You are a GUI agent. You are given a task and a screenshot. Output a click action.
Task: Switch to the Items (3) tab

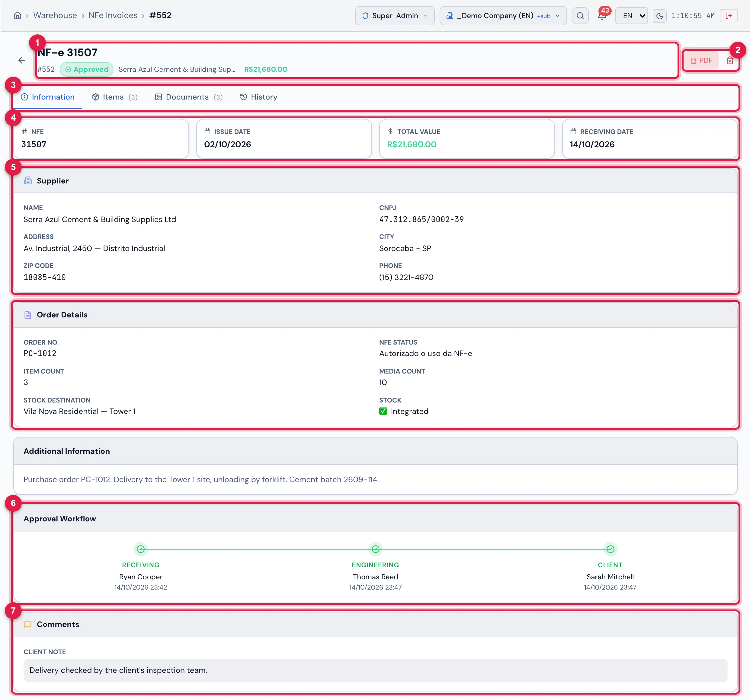click(115, 97)
